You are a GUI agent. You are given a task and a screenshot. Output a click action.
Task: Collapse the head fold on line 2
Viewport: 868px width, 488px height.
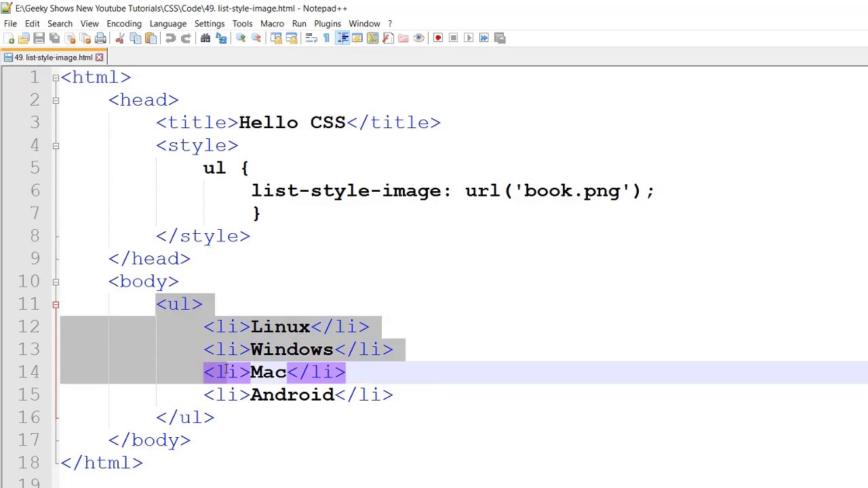(56, 100)
